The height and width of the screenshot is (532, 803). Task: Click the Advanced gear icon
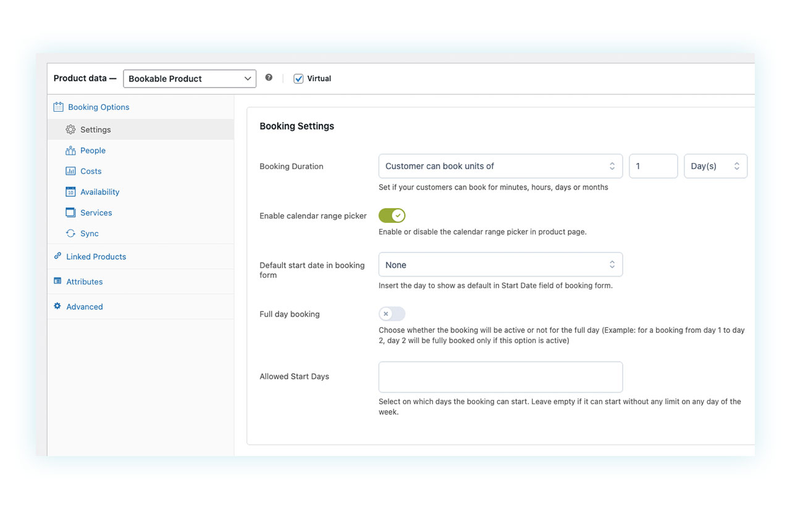tap(57, 306)
